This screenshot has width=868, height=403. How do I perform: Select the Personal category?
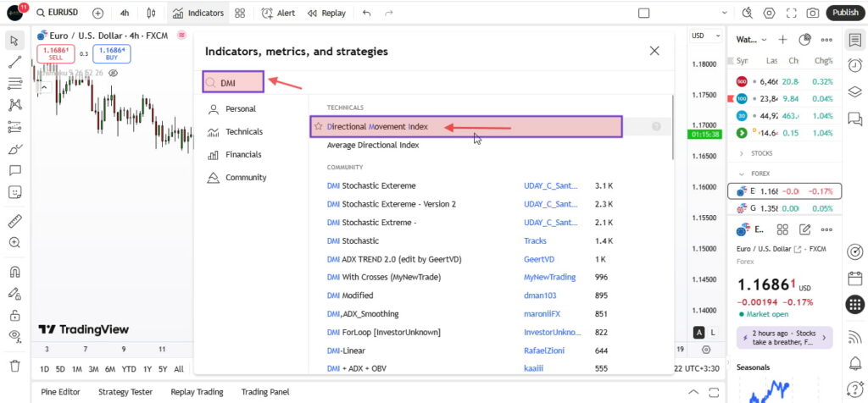232,109
